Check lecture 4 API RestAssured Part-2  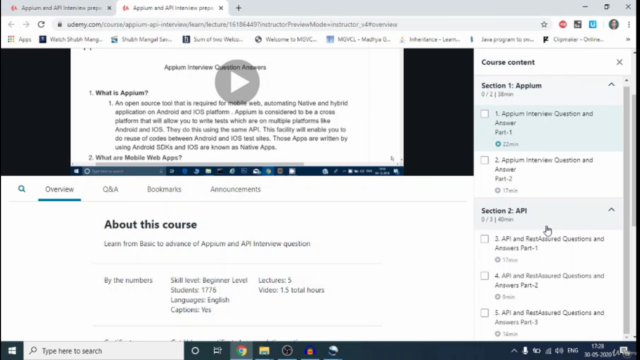click(484, 276)
